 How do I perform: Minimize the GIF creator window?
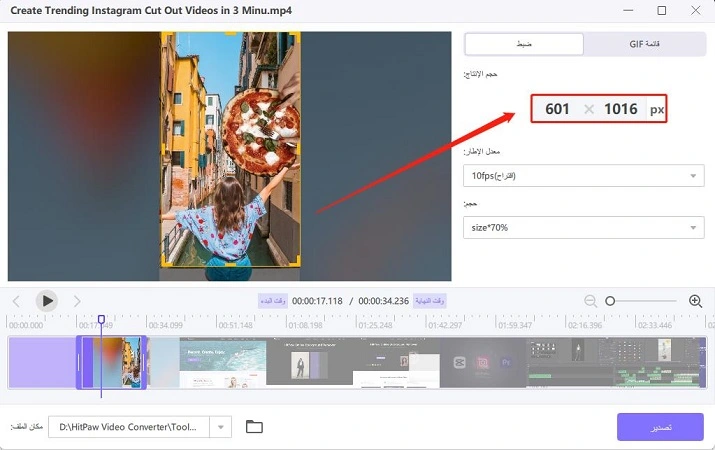626,11
